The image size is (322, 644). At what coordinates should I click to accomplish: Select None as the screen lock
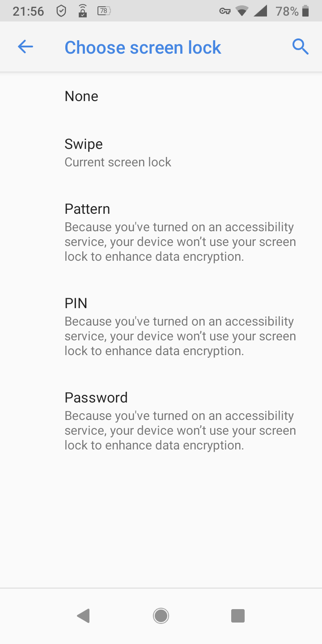pyautogui.click(x=81, y=96)
